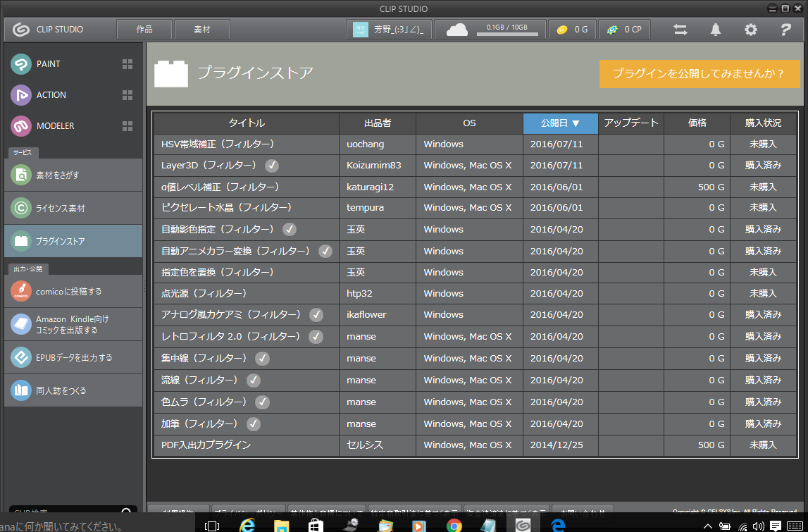
Task: Open the grid menu beside MODELER
Action: coord(128,126)
